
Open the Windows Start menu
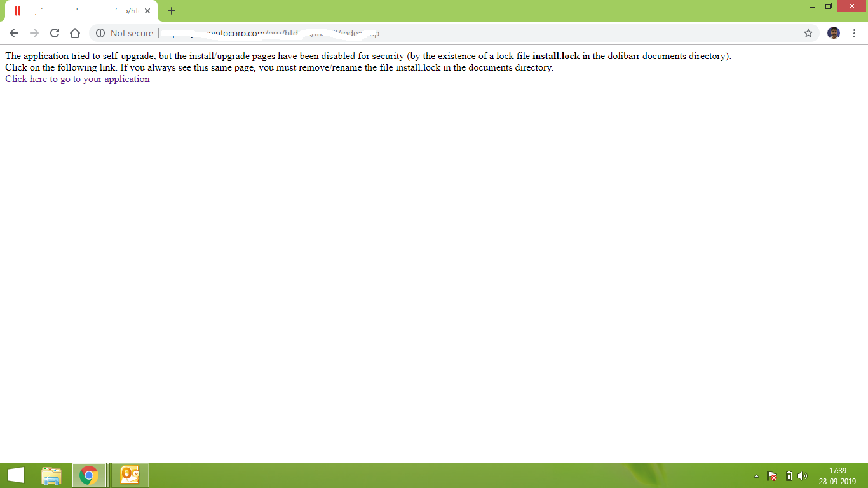coord(16,475)
